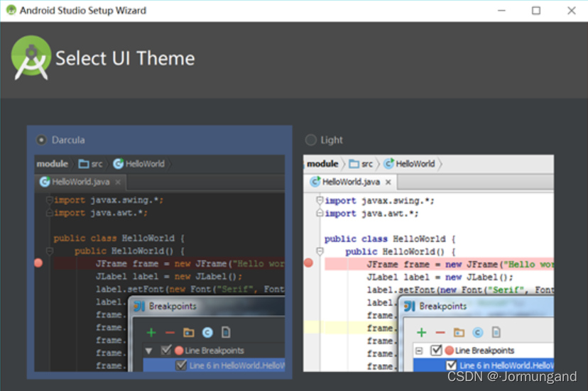This screenshot has width=588, height=391.
Task: Click the HelloWorld class icon in Light breadcrumb
Action: [x=389, y=163]
